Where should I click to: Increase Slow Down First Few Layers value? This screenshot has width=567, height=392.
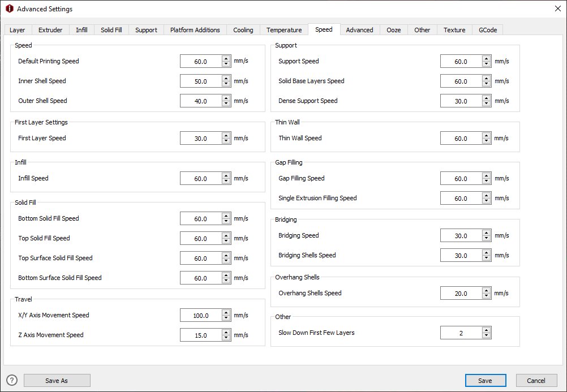[486, 330]
